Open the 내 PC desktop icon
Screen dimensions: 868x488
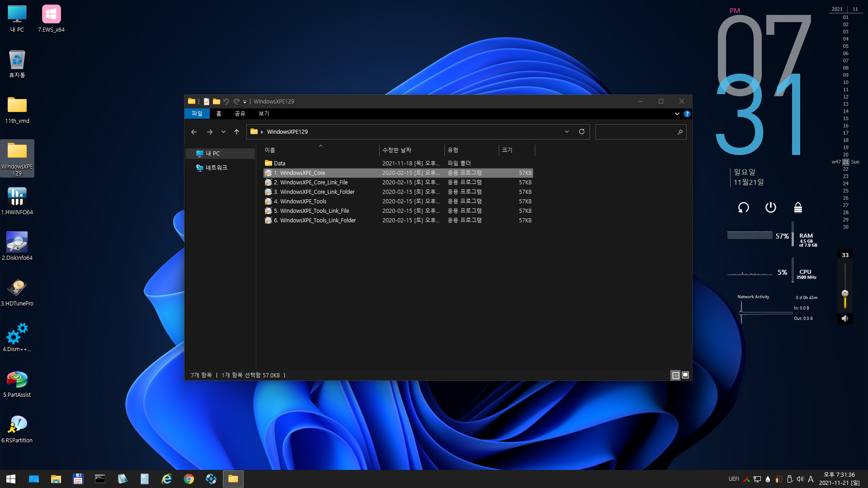[17, 19]
